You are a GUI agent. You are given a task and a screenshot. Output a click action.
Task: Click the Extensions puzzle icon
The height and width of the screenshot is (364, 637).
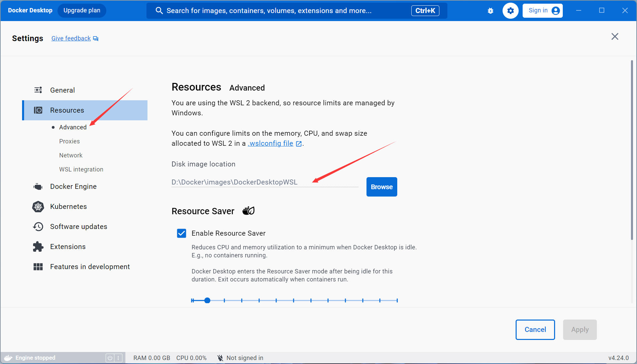[38, 247]
